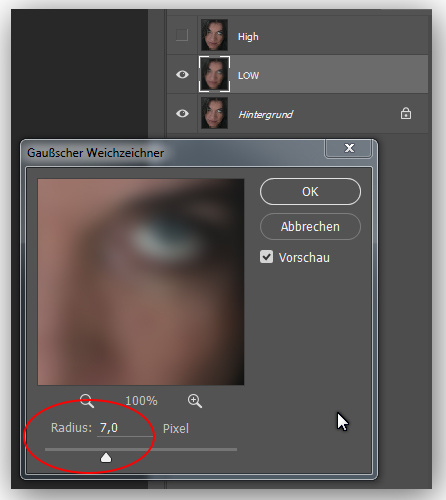
Task: Select the High layer thumbnail
Action: tap(214, 35)
